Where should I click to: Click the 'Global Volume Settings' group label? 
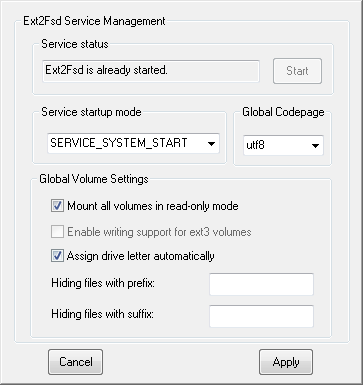click(94, 179)
